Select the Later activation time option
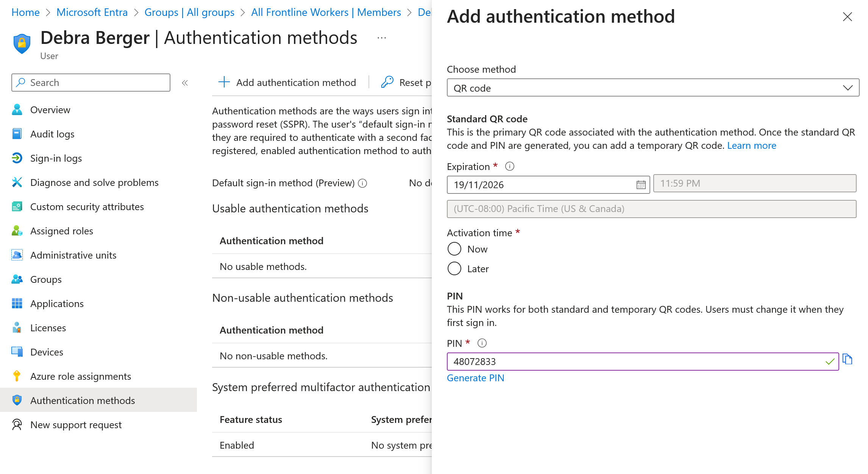The height and width of the screenshot is (474, 868). (454, 269)
